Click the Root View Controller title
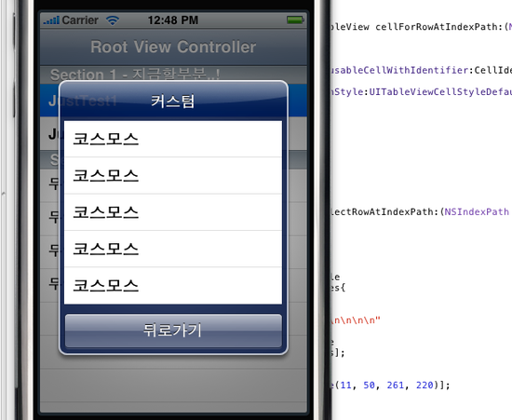This screenshot has width=512, height=420. click(173, 47)
